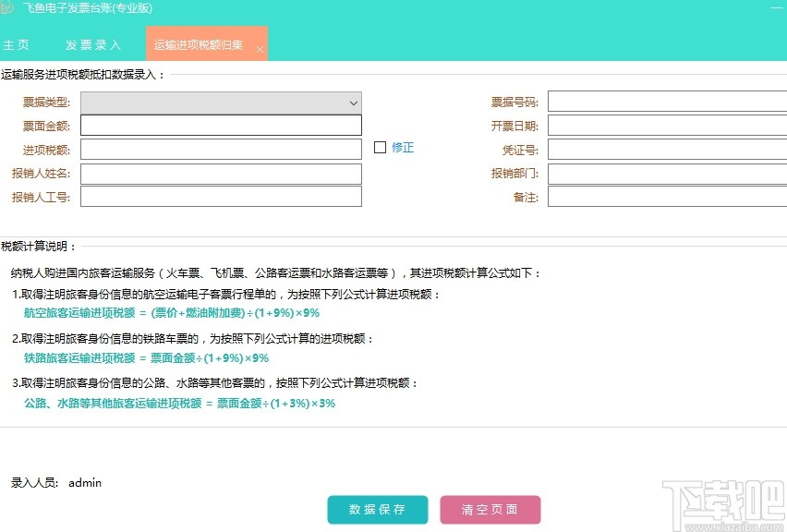This screenshot has width=787, height=532.
Task: Switch to the 发票录入 tab
Action: [x=92, y=43]
